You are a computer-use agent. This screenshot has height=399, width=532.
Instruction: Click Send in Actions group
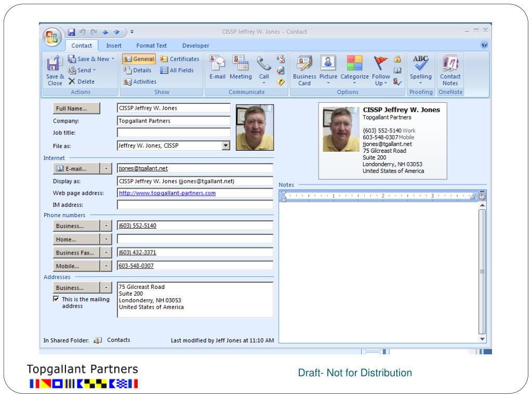pyautogui.click(x=82, y=70)
